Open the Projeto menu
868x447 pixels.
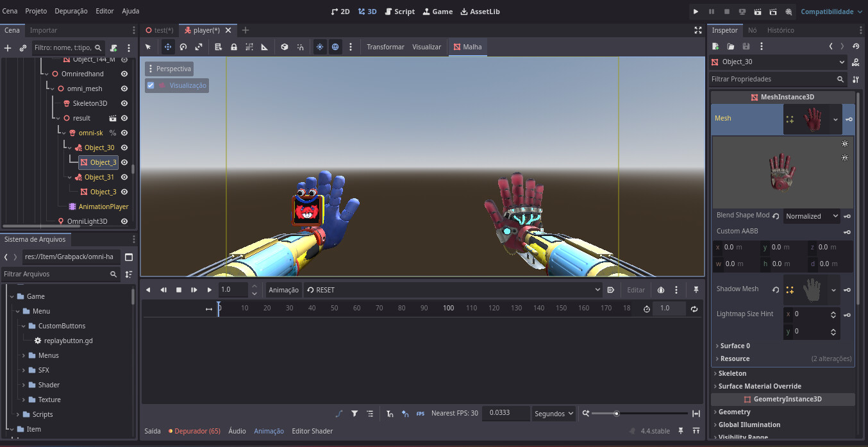tap(36, 12)
